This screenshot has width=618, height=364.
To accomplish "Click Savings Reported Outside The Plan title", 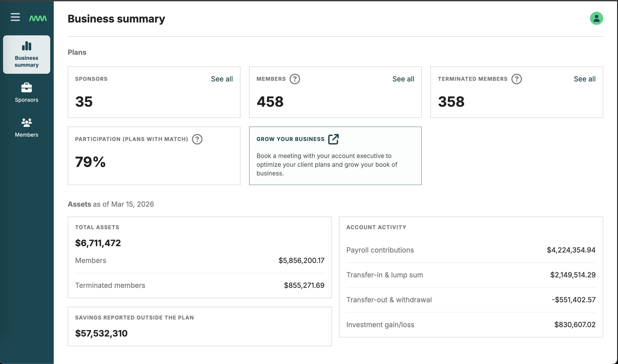I will click(135, 318).
